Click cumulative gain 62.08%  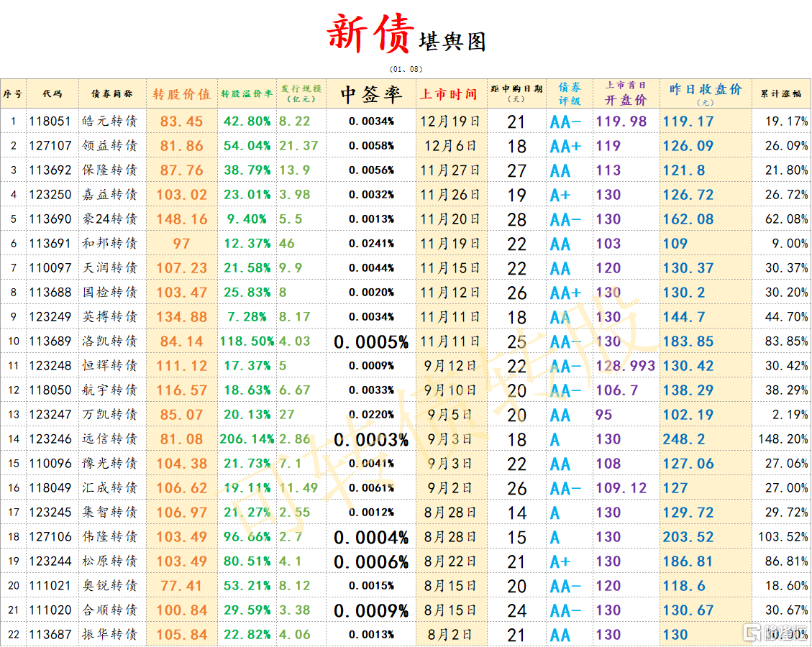click(786, 219)
